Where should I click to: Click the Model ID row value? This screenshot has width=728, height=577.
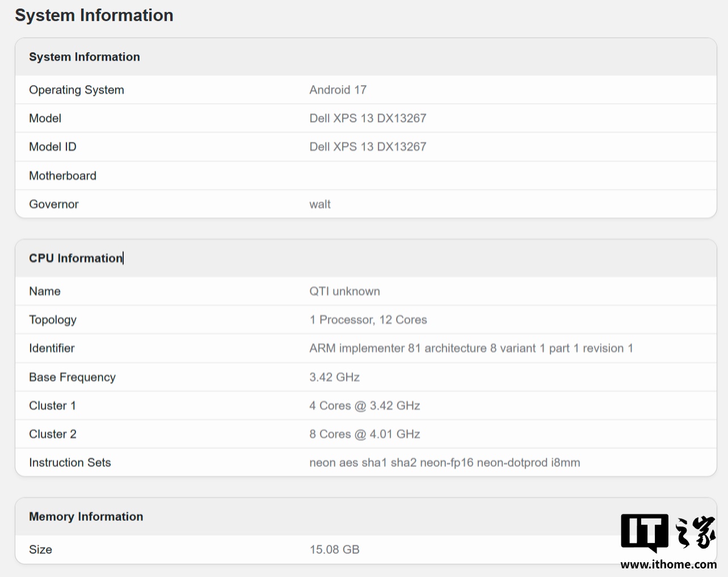click(368, 146)
